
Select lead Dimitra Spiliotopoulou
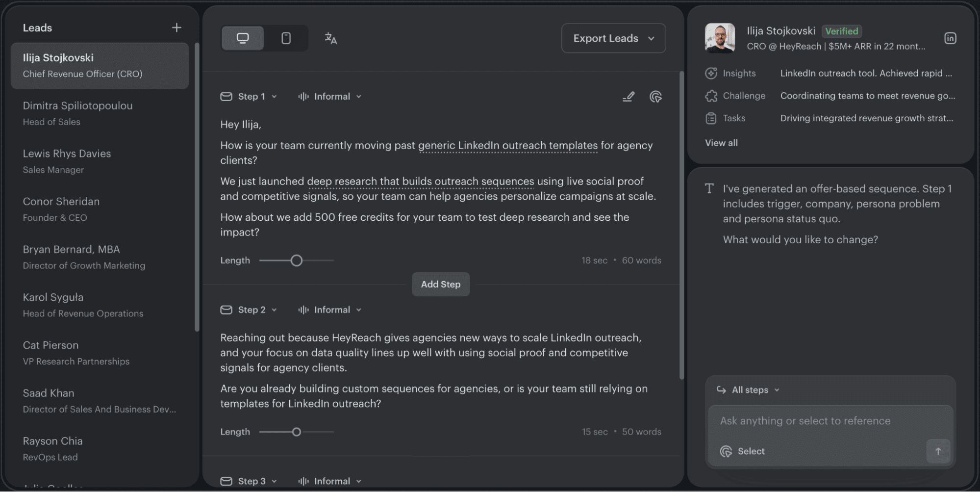pyautogui.click(x=100, y=114)
